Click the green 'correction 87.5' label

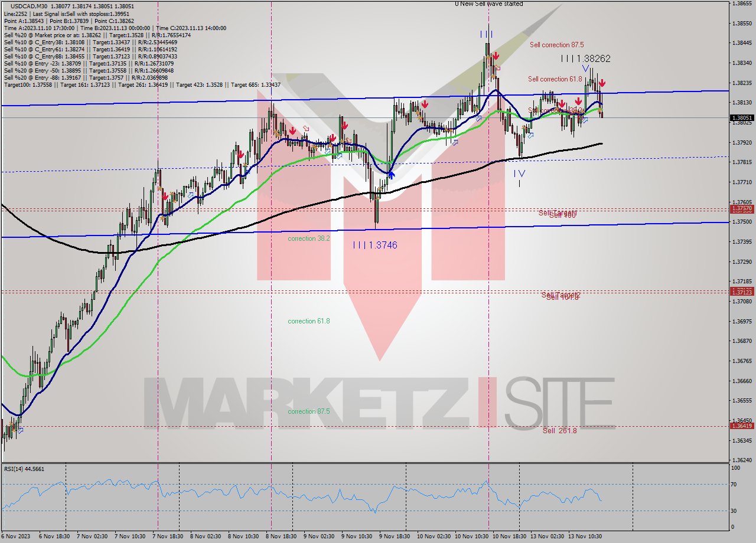pos(308,412)
